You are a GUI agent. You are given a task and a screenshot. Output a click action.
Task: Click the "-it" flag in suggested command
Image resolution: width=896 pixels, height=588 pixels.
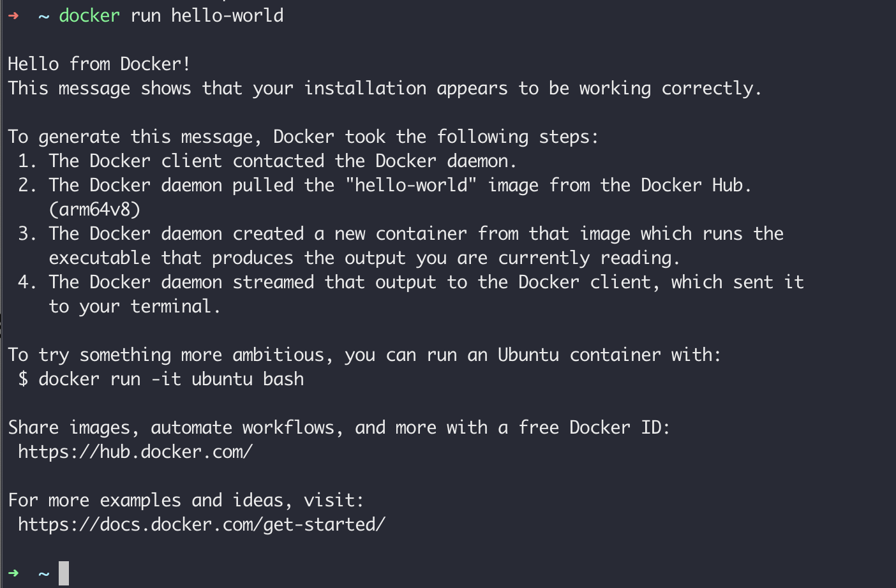click(166, 379)
